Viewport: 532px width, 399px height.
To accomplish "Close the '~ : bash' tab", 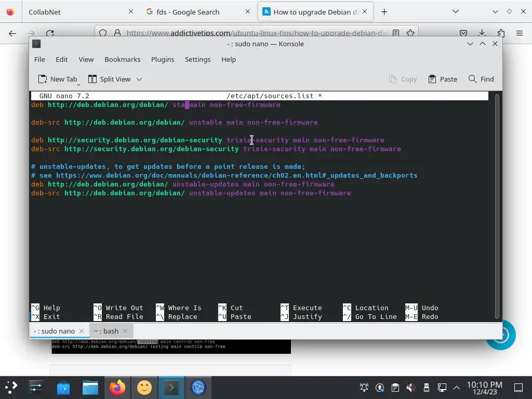I will pos(125,331).
